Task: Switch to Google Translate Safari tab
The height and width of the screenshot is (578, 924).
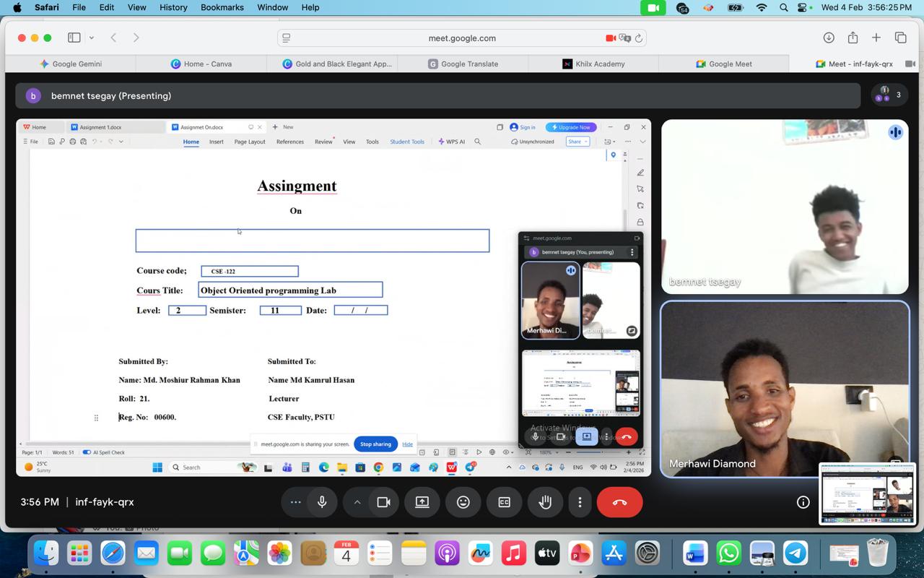Action: tap(463, 64)
